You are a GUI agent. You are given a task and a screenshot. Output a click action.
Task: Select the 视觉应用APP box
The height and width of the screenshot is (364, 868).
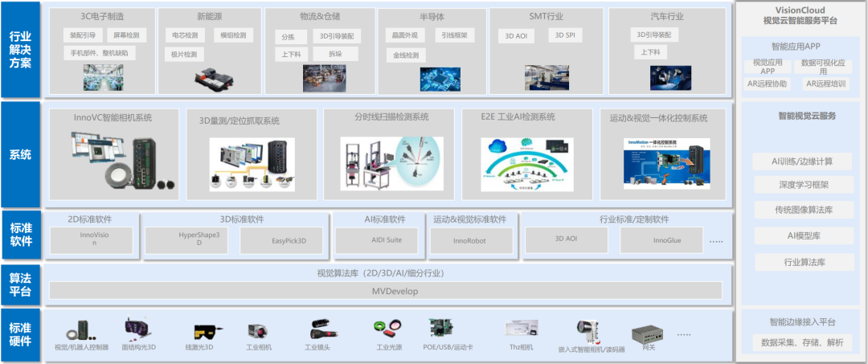[768, 67]
